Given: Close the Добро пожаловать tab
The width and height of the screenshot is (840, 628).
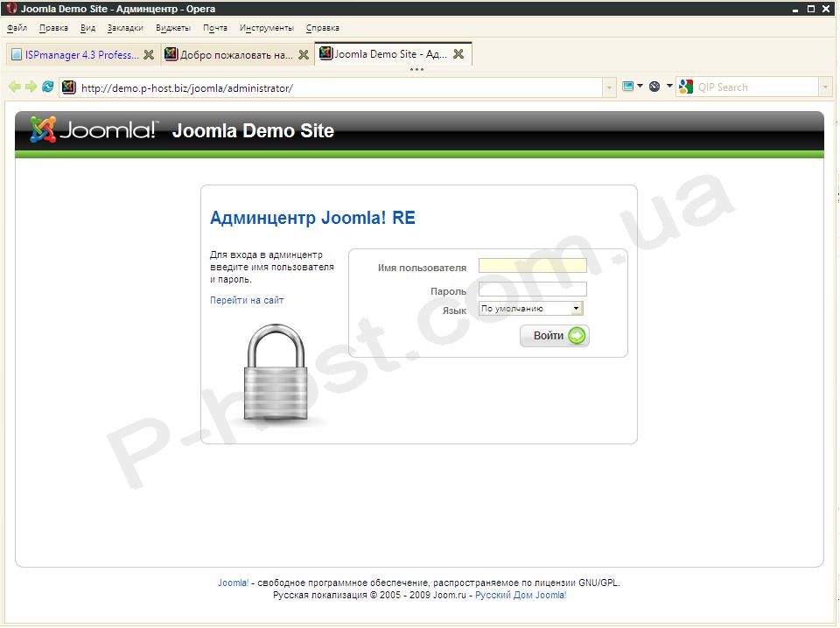Looking at the screenshot, I should click(304, 54).
